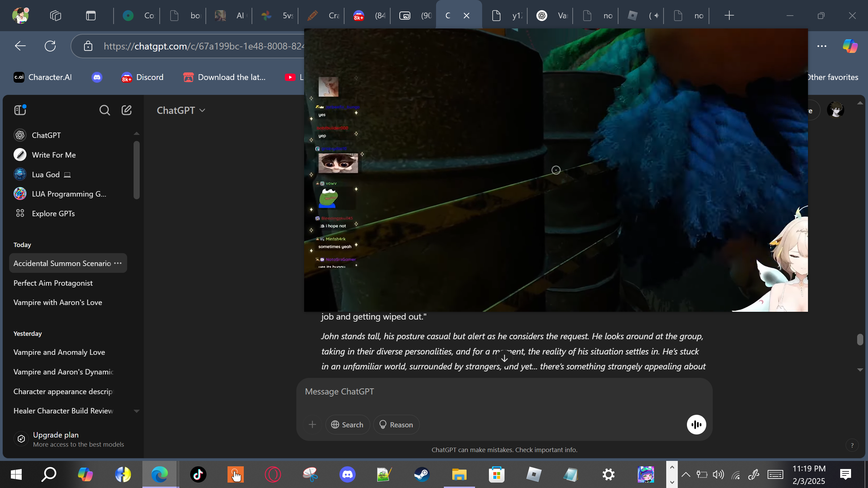
Task: Open the Download the lat... bookmark
Action: click(x=224, y=77)
